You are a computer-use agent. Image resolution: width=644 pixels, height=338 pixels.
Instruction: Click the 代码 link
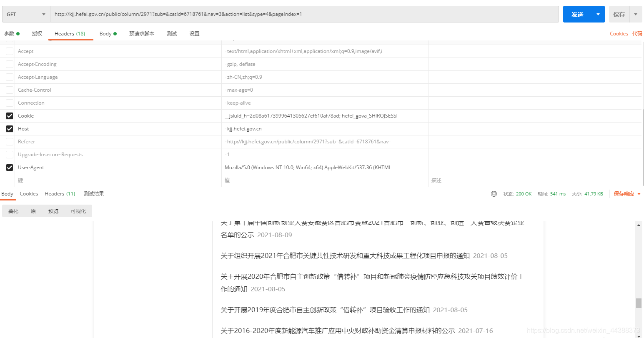(637, 34)
